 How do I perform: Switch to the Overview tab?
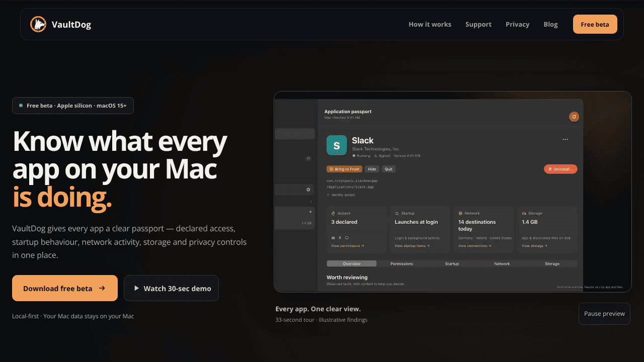(351, 263)
